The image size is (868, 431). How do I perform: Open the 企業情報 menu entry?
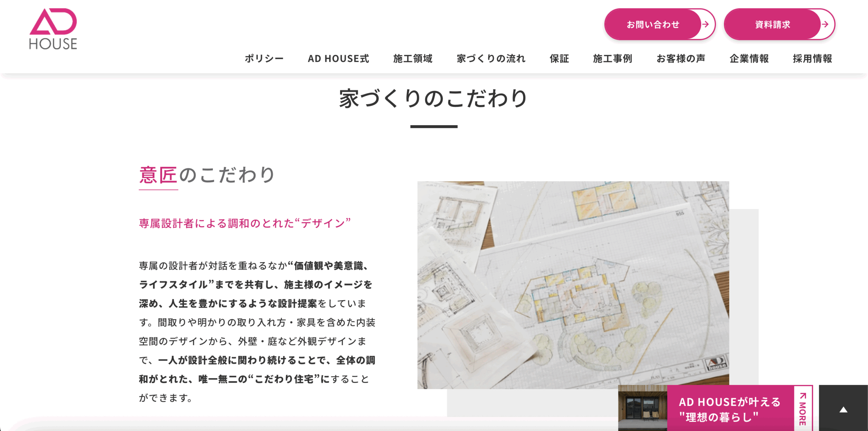[x=749, y=58]
